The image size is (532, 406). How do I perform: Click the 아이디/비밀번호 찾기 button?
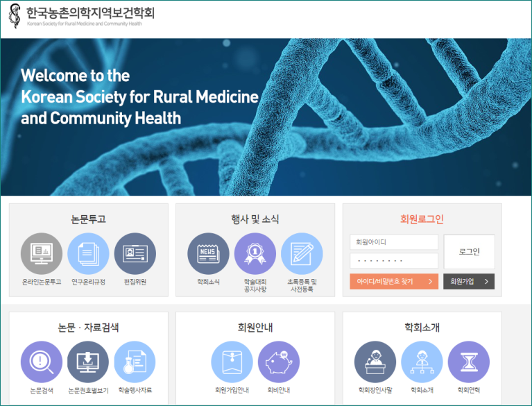tap(394, 281)
